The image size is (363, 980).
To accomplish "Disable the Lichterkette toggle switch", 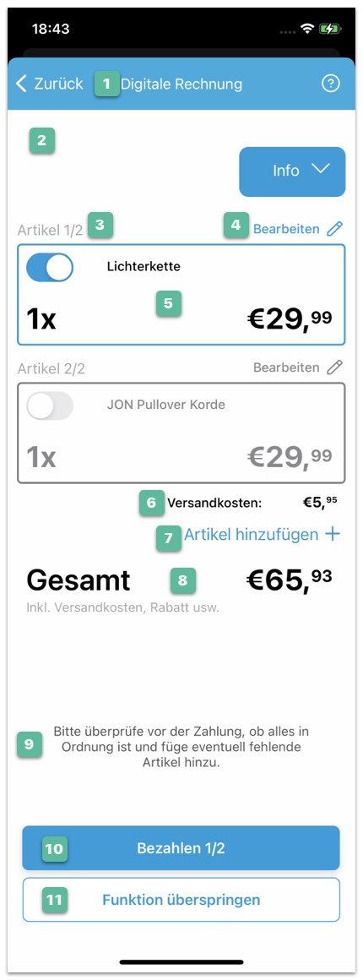I will click(x=50, y=268).
